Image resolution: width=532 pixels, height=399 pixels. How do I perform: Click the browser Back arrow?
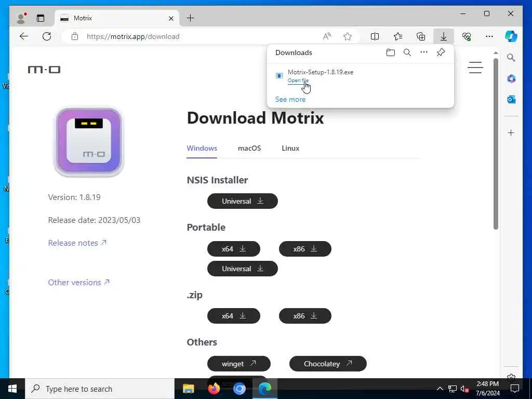(24, 36)
